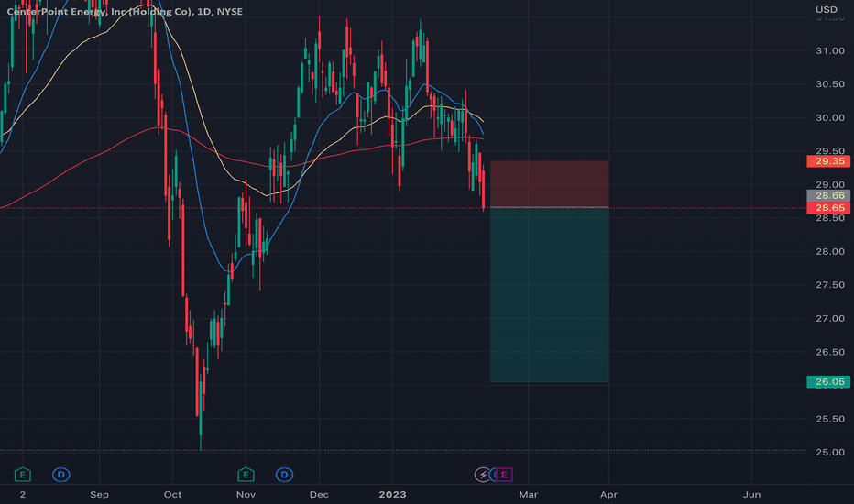This screenshot has height=504, width=854.
Task: Click the 28.00 price axis label
Action: 830,251
